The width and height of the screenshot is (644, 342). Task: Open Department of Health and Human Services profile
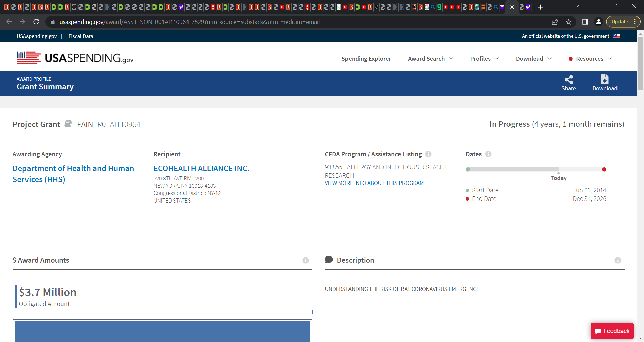pyautogui.click(x=73, y=174)
